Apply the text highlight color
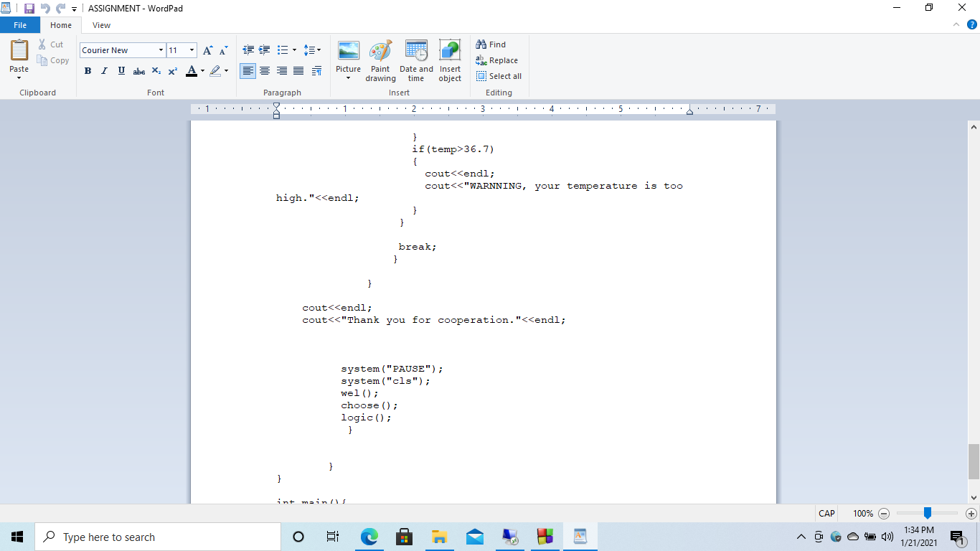Image resolution: width=980 pixels, height=551 pixels. [215, 71]
